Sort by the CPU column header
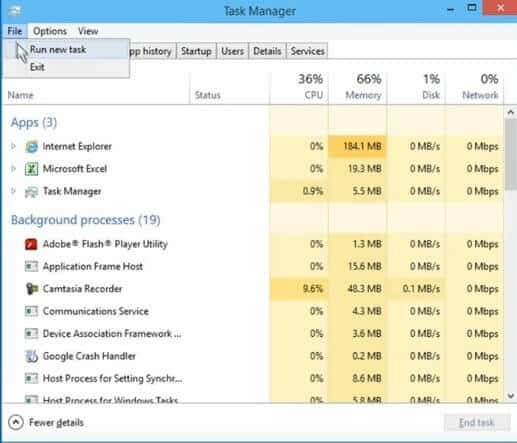Image resolution: width=517 pixels, height=443 pixels. point(299,87)
